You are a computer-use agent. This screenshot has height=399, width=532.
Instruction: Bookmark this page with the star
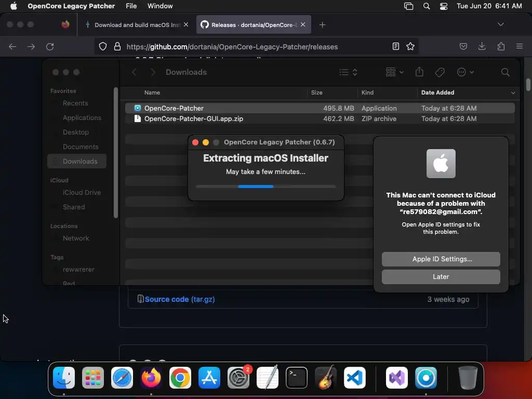coord(410,46)
